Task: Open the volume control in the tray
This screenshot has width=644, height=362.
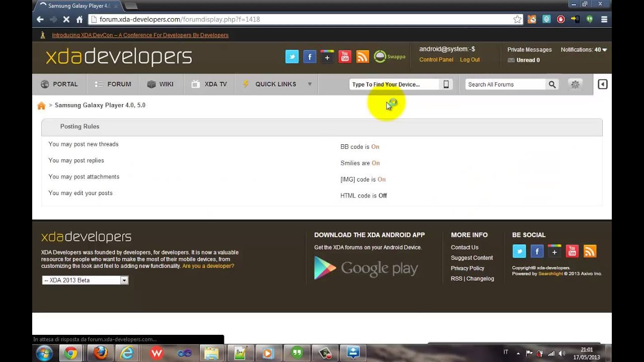Action: click(x=562, y=353)
